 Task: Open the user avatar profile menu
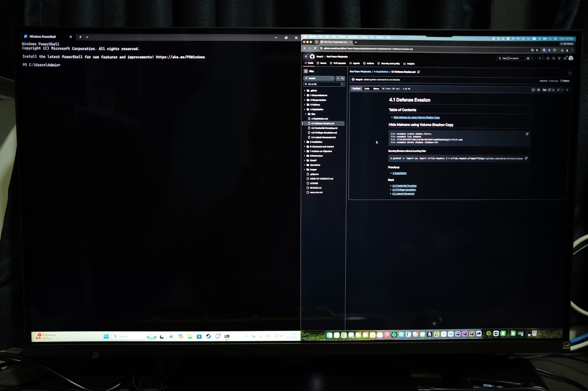coord(571,58)
